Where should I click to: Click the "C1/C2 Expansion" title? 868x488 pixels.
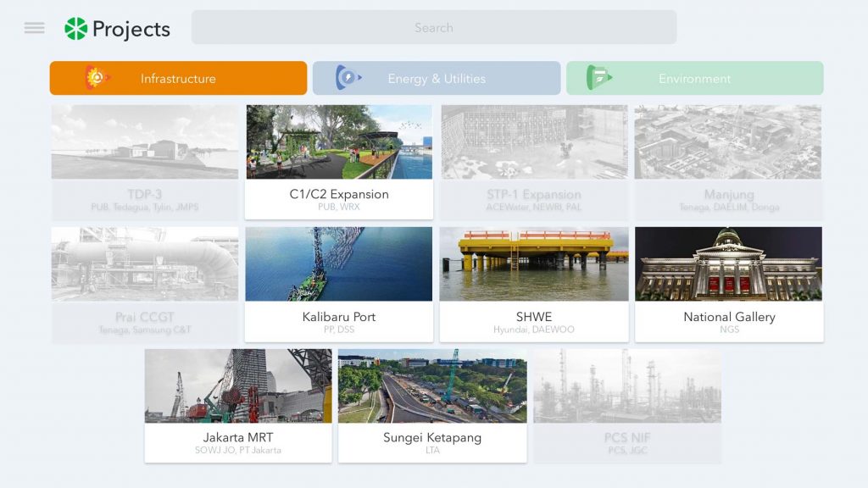click(x=339, y=194)
